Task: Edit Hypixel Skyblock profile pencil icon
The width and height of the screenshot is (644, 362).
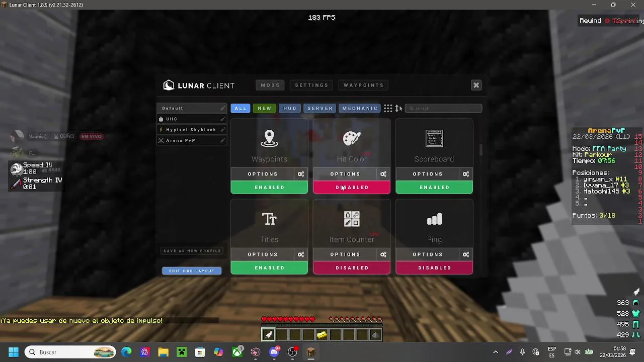Action: [222, 130]
